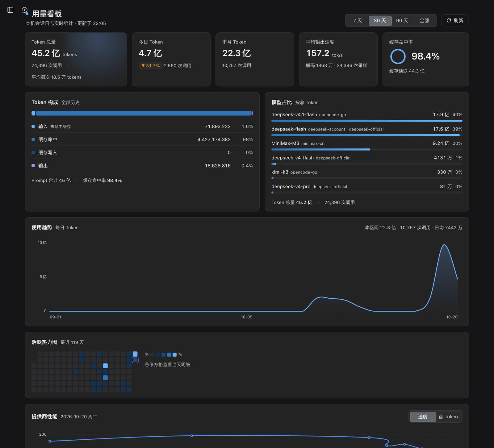Click the 悬停方格查看当天明细 hint text
This screenshot has width=494, height=448.
click(x=167, y=364)
